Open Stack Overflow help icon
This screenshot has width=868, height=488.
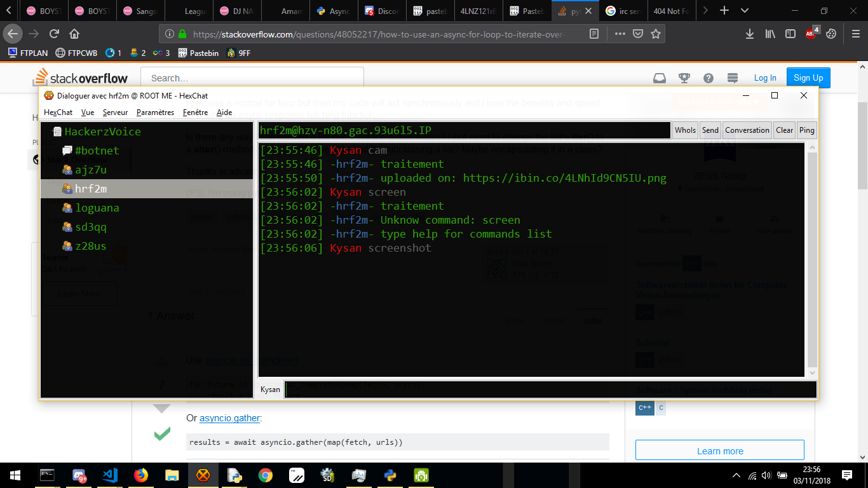(x=709, y=78)
